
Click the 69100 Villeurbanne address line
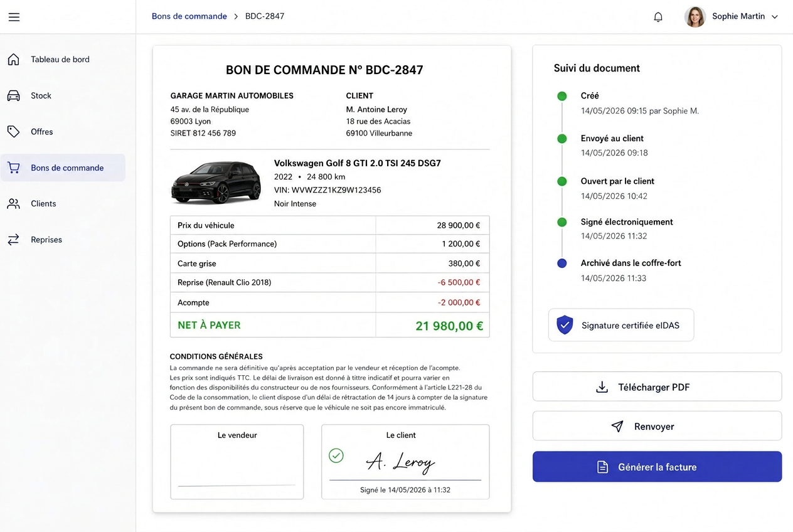coord(379,133)
